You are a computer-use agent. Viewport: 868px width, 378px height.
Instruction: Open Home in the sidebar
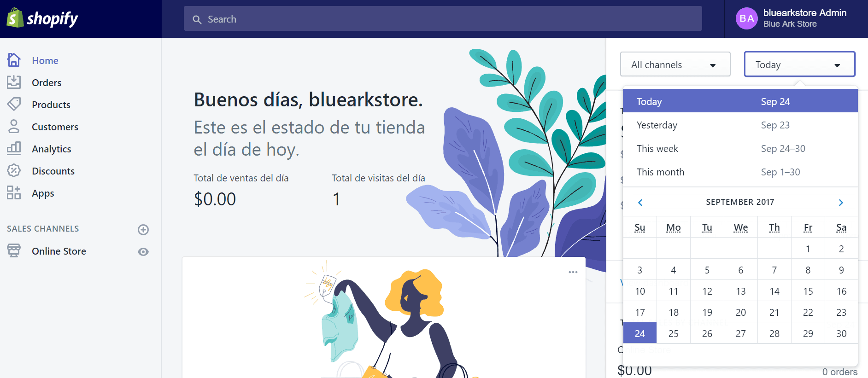(45, 60)
